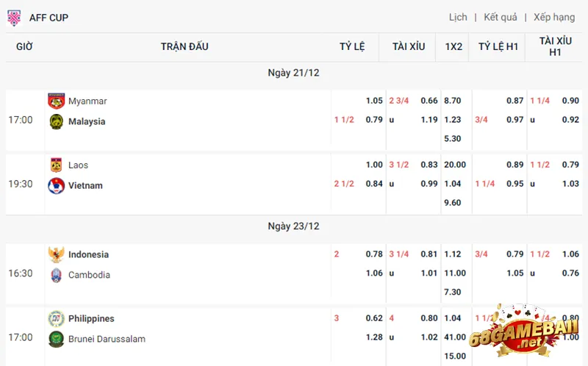Click the Philippines team crest
The image size is (588, 366).
[x=56, y=318]
